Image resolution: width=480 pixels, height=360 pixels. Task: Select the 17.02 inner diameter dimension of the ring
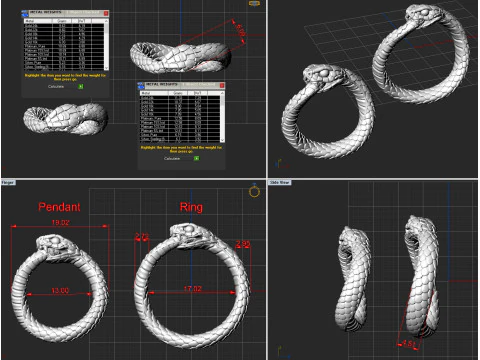(x=193, y=289)
